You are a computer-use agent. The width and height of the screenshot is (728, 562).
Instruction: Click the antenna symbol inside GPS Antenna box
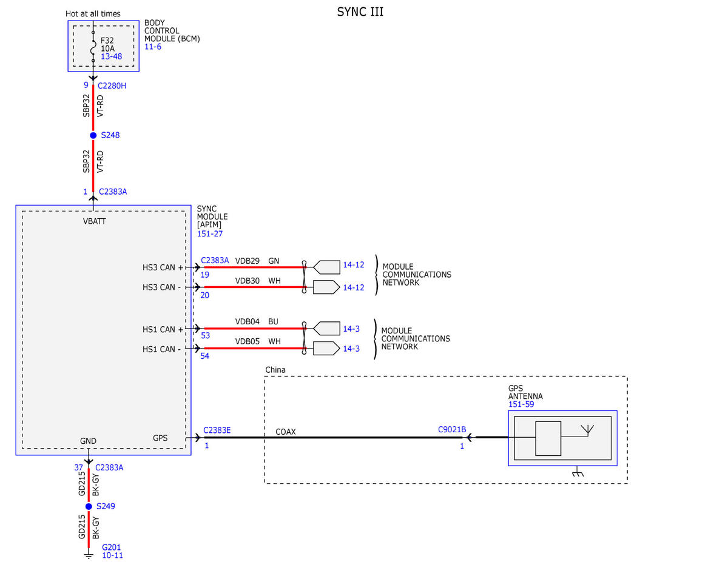click(587, 430)
